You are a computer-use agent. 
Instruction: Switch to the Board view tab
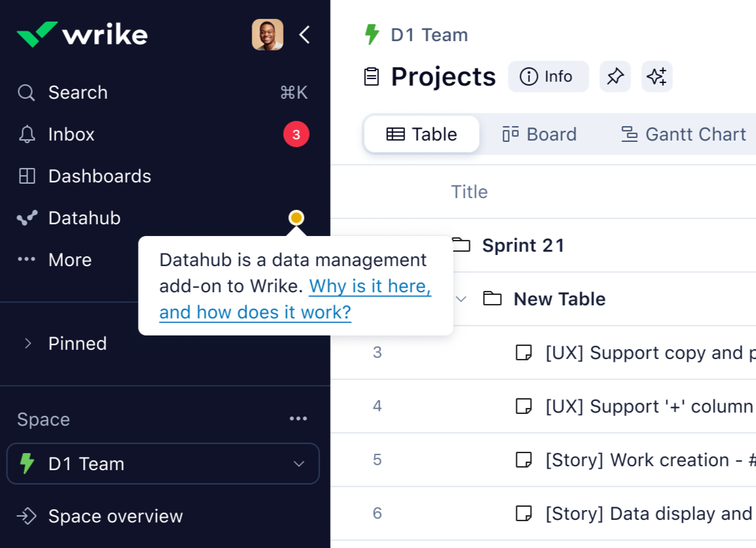(x=540, y=134)
